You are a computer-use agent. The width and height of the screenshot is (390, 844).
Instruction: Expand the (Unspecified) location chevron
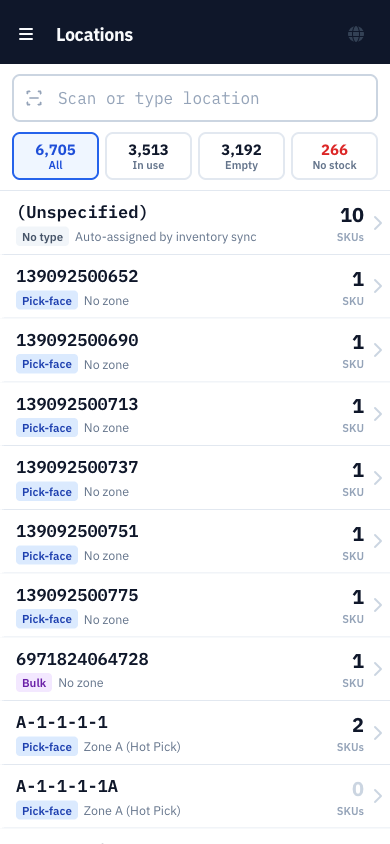pyautogui.click(x=378, y=223)
